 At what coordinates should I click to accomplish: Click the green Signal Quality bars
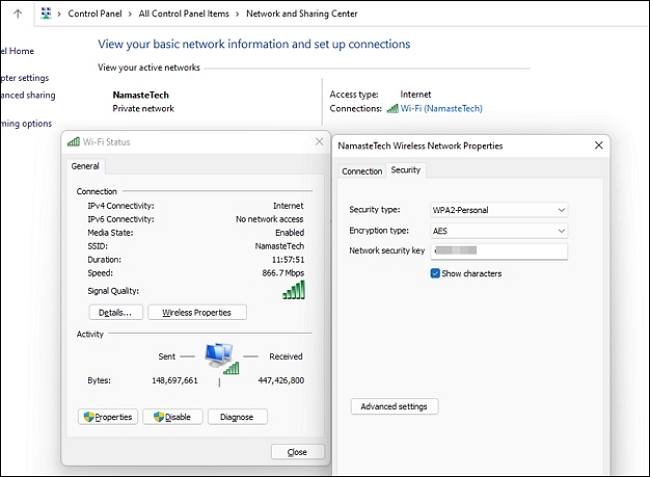click(294, 290)
